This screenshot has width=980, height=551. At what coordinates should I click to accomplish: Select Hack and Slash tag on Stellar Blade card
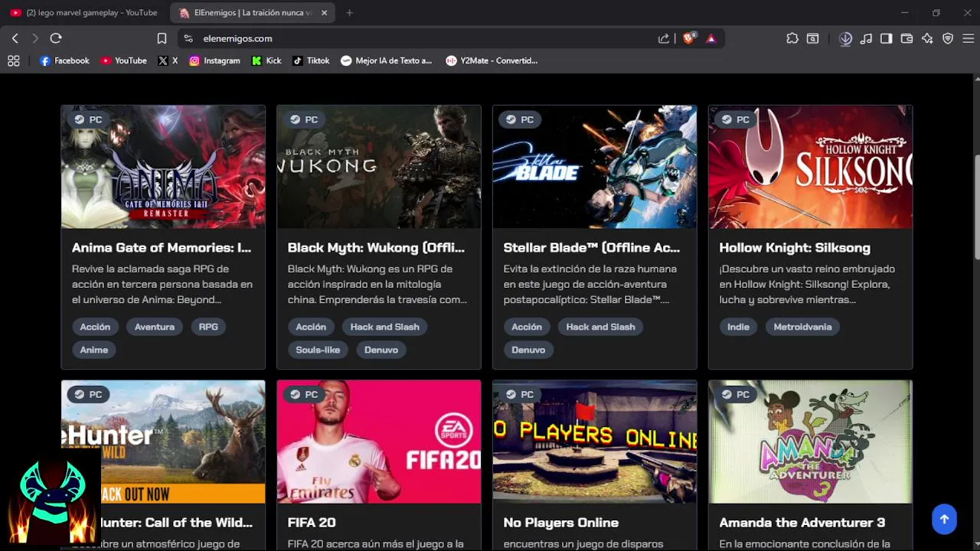coord(601,327)
